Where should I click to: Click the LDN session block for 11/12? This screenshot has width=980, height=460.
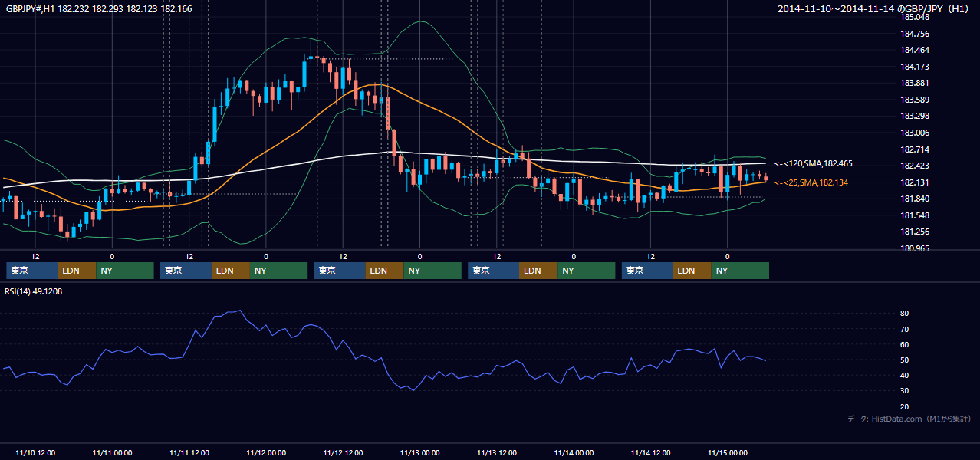pyautogui.click(x=385, y=271)
